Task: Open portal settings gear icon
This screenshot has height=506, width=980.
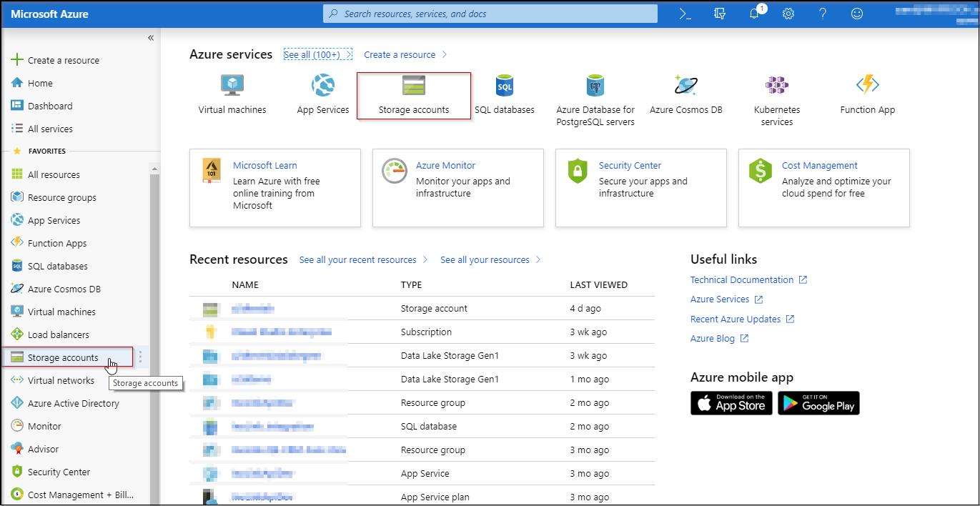Action: pos(788,14)
